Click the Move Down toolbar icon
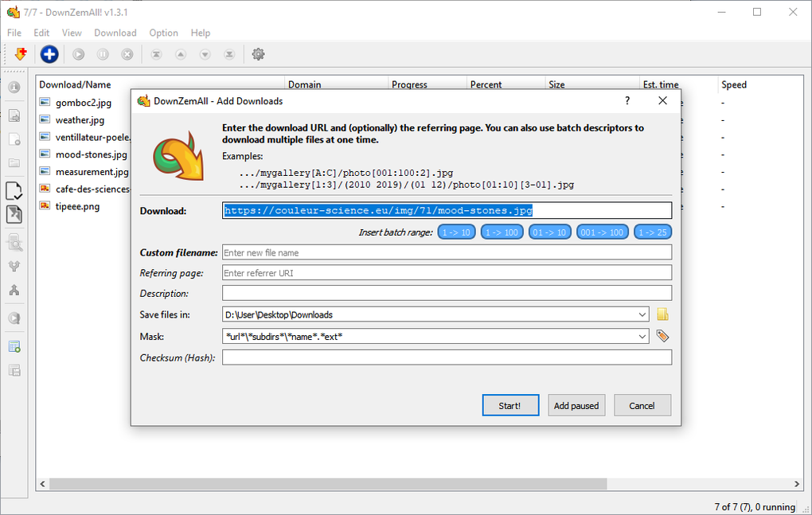 (x=205, y=54)
